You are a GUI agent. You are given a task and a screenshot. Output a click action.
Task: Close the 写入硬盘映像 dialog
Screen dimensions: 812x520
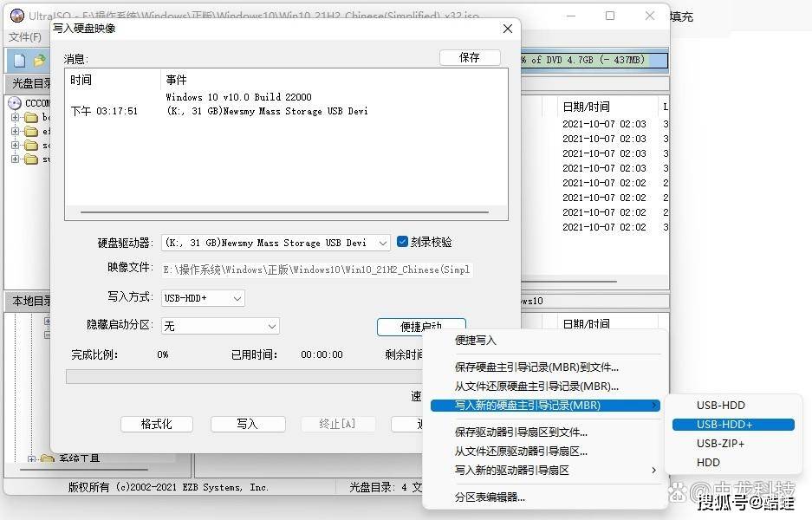tap(508, 29)
